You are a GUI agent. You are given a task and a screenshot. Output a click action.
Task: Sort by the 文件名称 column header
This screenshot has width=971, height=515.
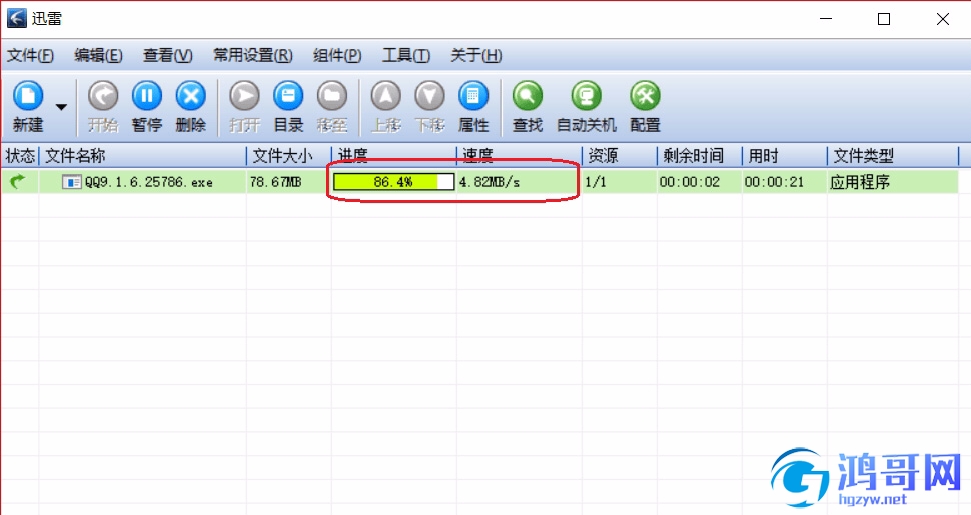143,155
